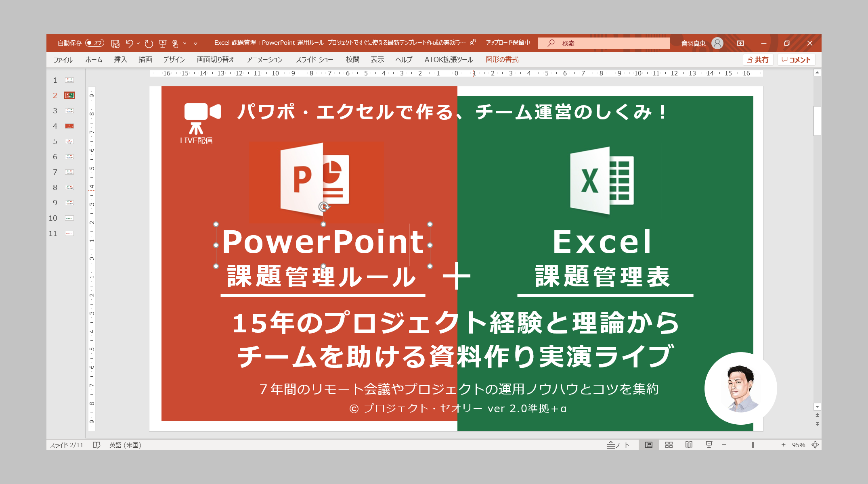The height and width of the screenshot is (484, 868).
Task: Click the コメント button
Action: 796,60
